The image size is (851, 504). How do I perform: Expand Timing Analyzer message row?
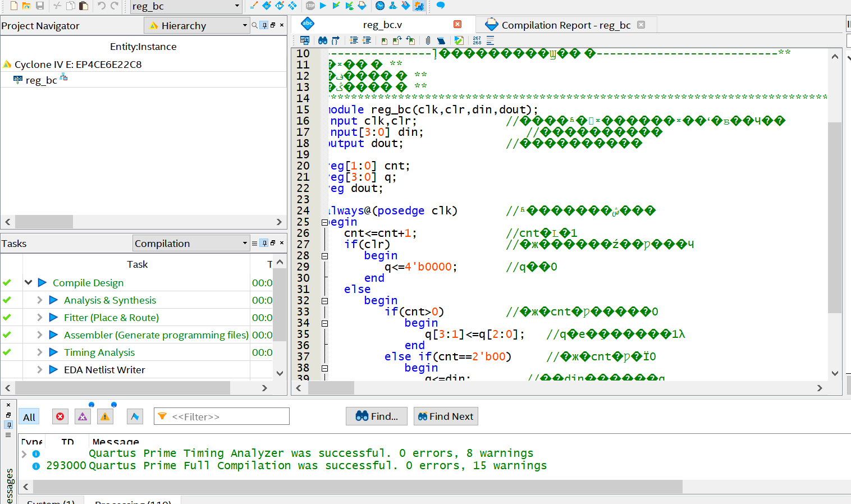point(24,453)
